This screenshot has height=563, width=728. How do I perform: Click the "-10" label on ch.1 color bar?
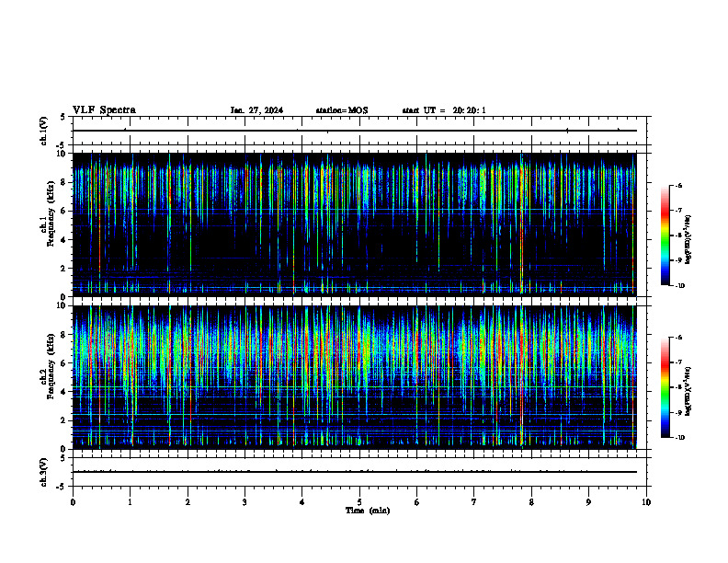tap(679, 285)
